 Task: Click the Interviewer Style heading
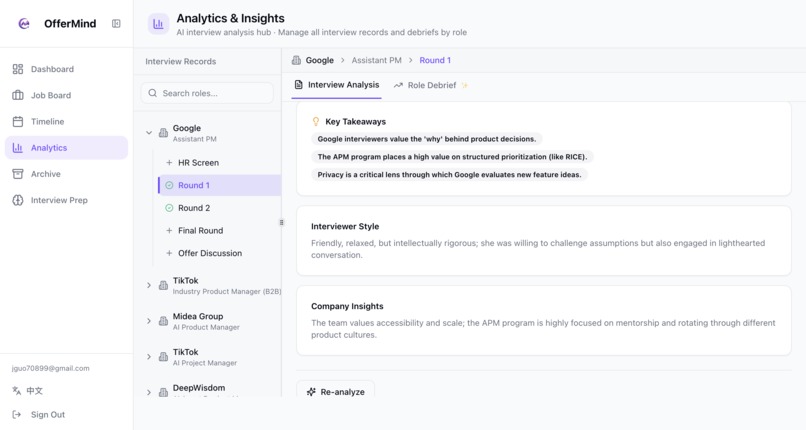point(345,226)
